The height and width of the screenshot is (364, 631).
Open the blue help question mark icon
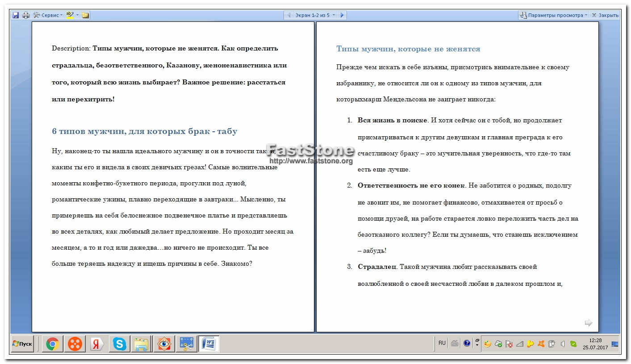click(467, 343)
